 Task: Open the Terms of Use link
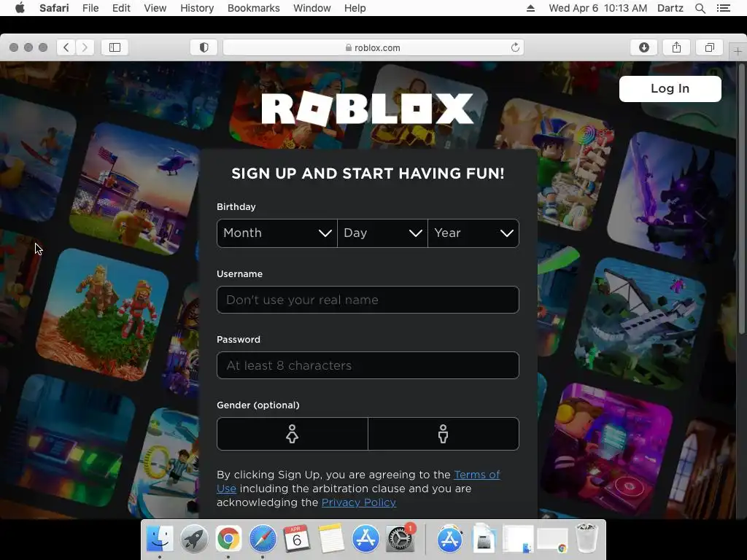click(x=477, y=475)
